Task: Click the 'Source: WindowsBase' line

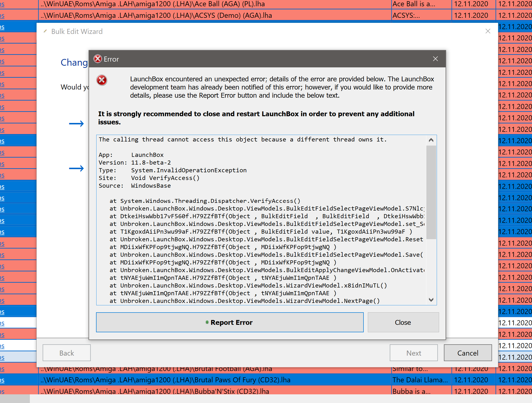Action: coord(135,186)
